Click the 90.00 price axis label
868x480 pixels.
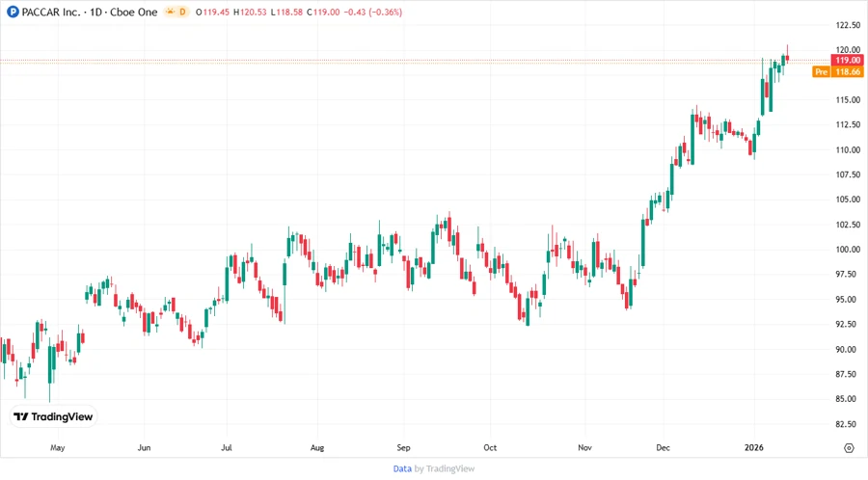point(848,350)
